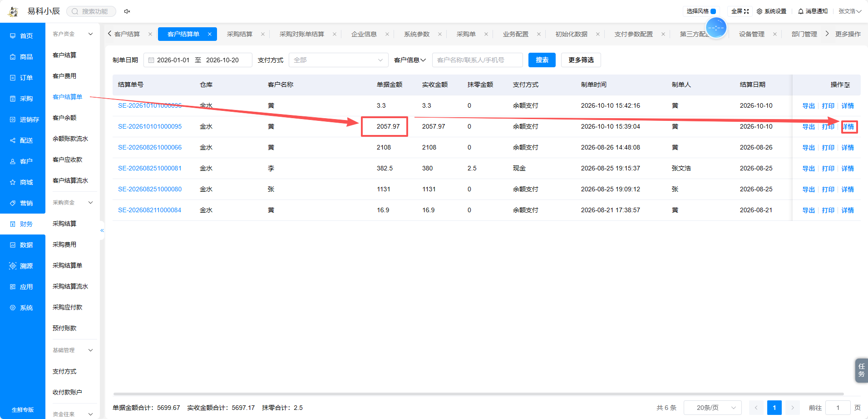
Task: Click 打印 for order SE-202608211000084
Action: click(x=828, y=210)
